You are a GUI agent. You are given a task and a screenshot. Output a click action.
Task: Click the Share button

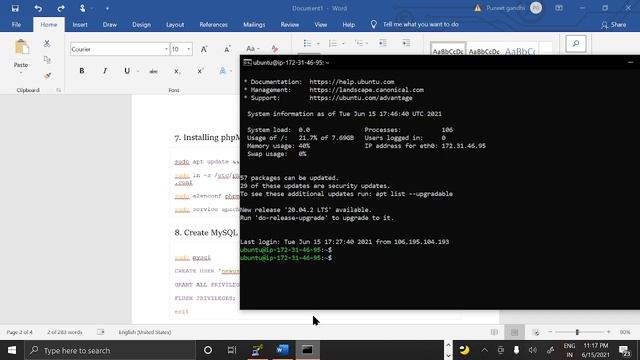pos(613,25)
